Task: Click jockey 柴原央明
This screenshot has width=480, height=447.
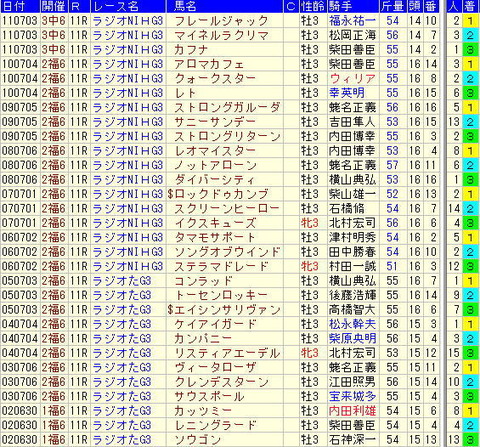Action: (352, 339)
